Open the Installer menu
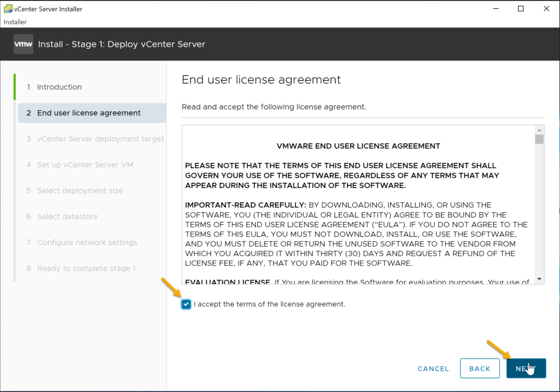 [x=15, y=22]
